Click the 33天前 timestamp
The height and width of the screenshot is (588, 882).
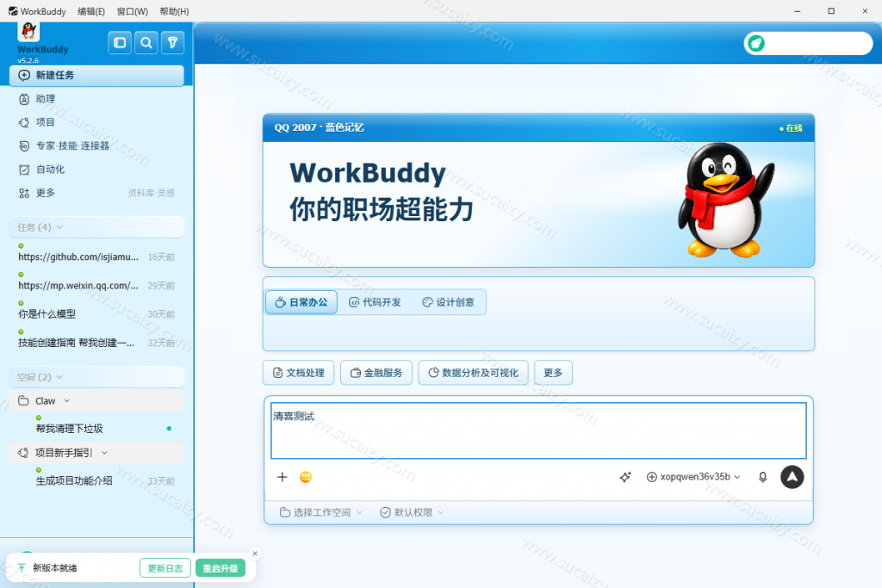pyautogui.click(x=161, y=481)
